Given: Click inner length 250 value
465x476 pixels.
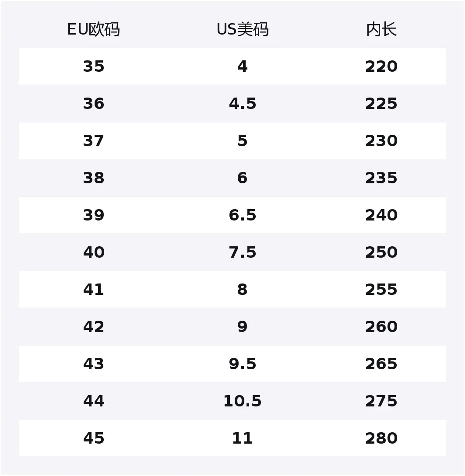Looking at the screenshot, I should coord(381,252).
